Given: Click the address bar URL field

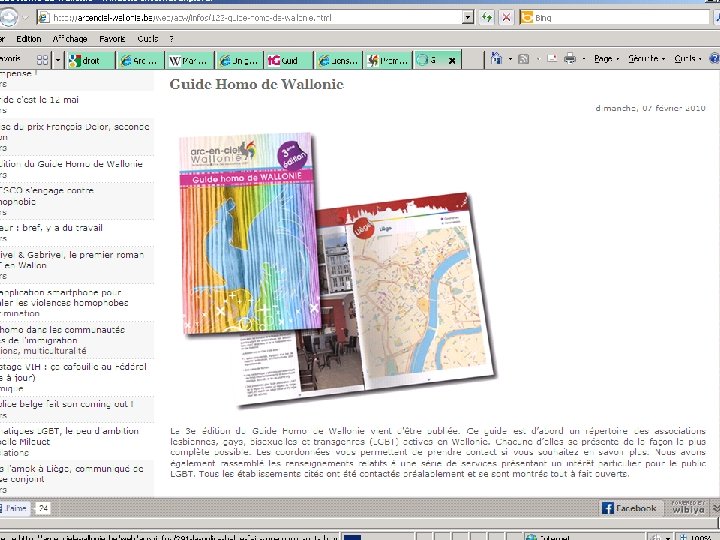Looking at the screenshot, I should click(250, 18).
